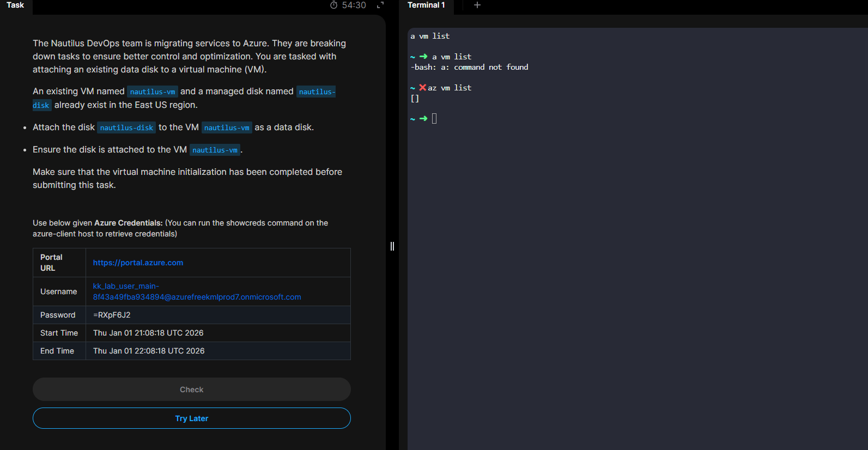868x450 pixels.
Task: Click green arrow before 'a vm list' command
Action: 423,57
